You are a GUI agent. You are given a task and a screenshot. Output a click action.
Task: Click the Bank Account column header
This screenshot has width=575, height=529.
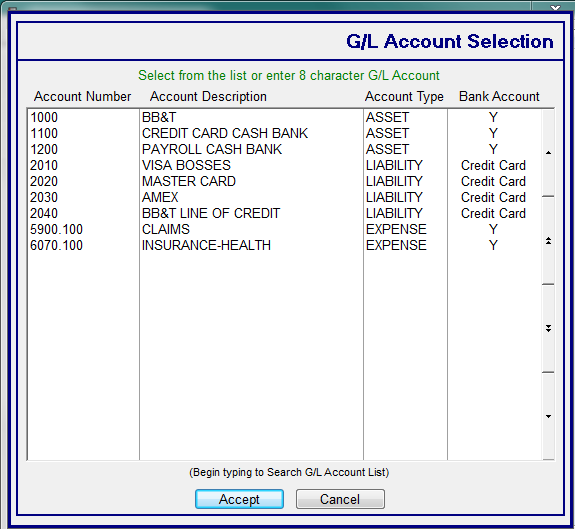pos(499,96)
